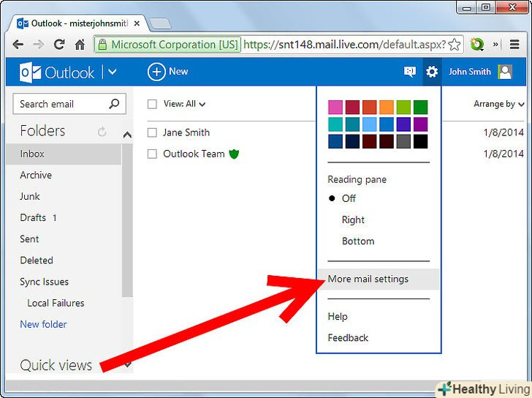This screenshot has width=532, height=398.
Task: Tick the select-all messages checkbox
Action: [152, 104]
